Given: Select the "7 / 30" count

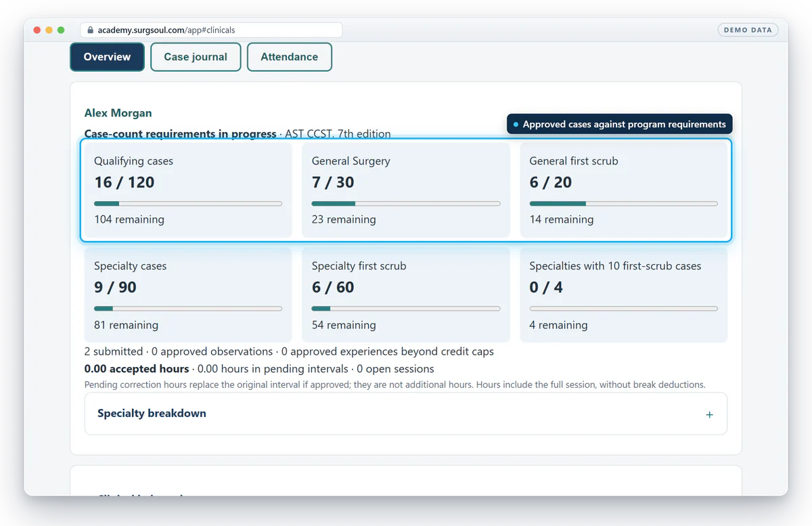Looking at the screenshot, I should click(x=333, y=182).
